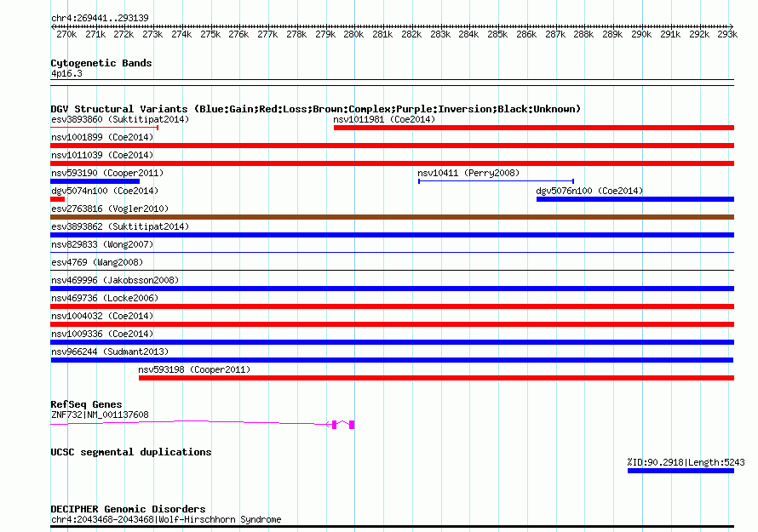Open the RefSeq Genes track title
This screenshot has height=532, width=758.
click(86, 404)
